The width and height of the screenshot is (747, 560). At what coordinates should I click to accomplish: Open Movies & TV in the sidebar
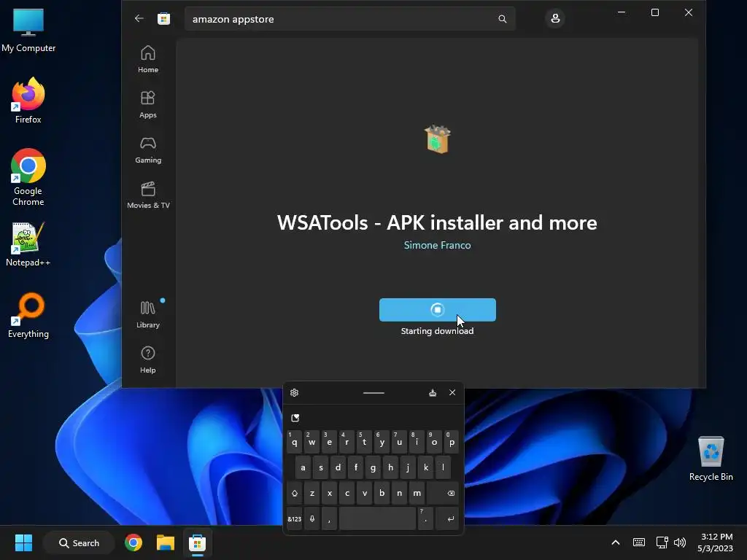(x=148, y=195)
